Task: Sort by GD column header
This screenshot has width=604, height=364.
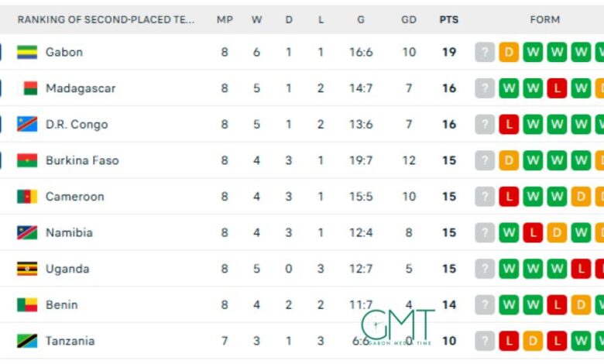Action: (x=409, y=19)
